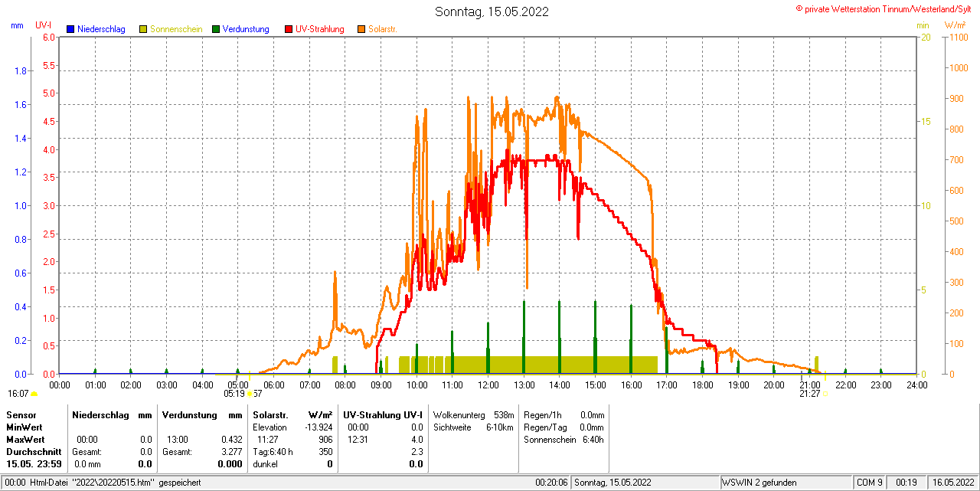Select the Solarstr. legend label
This screenshot has height=491, width=980.
click(x=382, y=29)
